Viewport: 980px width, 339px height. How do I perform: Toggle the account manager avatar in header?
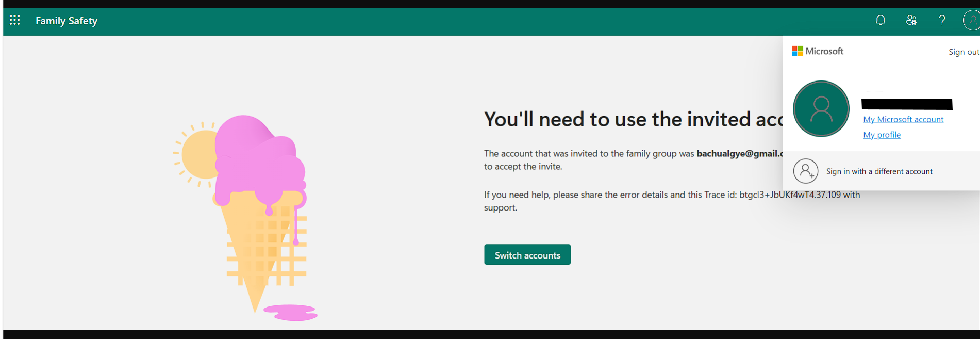(972, 20)
